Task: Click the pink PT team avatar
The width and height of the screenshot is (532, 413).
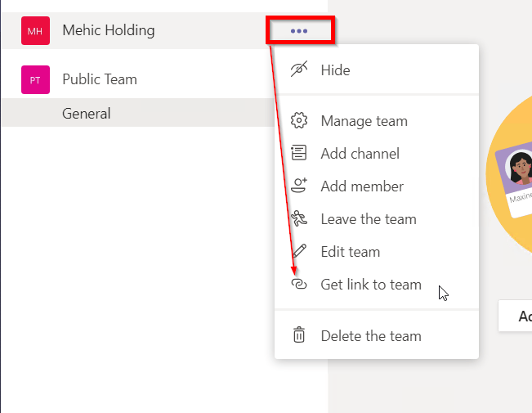Action: click(35, 80)
